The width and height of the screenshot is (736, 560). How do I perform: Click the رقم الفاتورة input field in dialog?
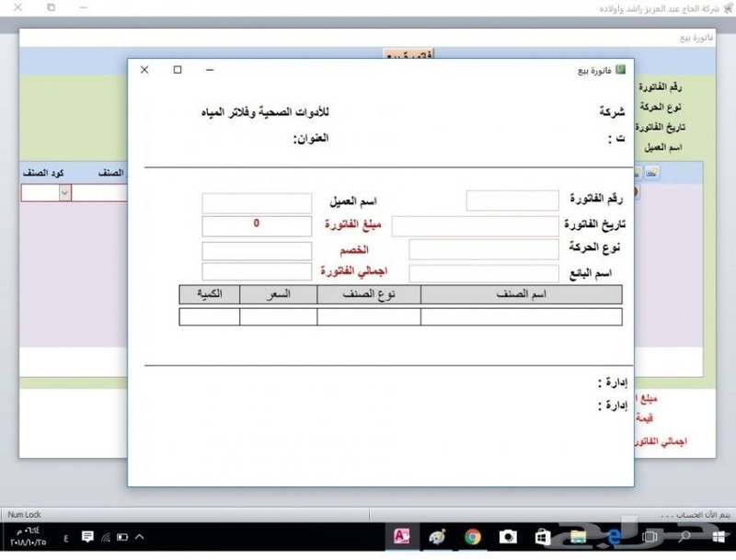tap(512, 200)
